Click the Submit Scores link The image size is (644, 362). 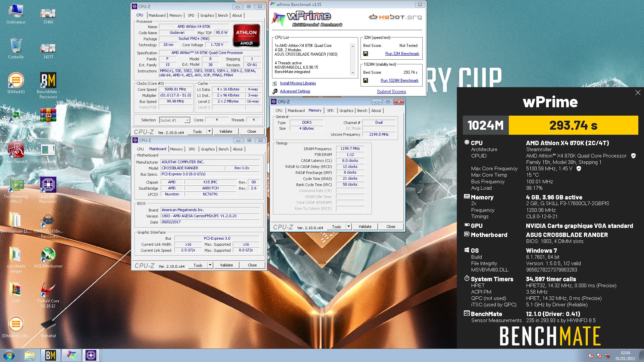coord(391,92)
